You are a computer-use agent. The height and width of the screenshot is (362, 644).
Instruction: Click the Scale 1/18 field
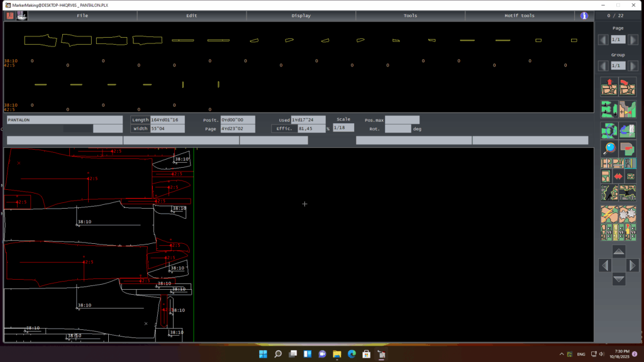[x=343, y=128]
